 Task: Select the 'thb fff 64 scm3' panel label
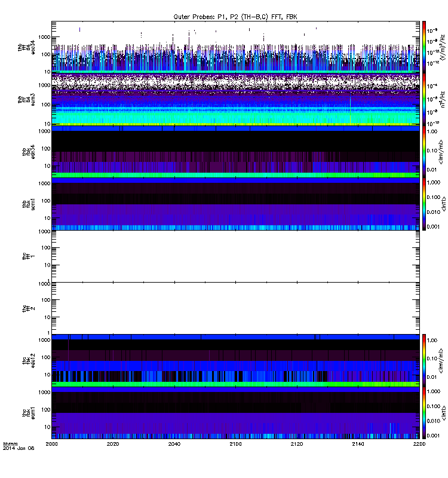(x=26, y=100)
